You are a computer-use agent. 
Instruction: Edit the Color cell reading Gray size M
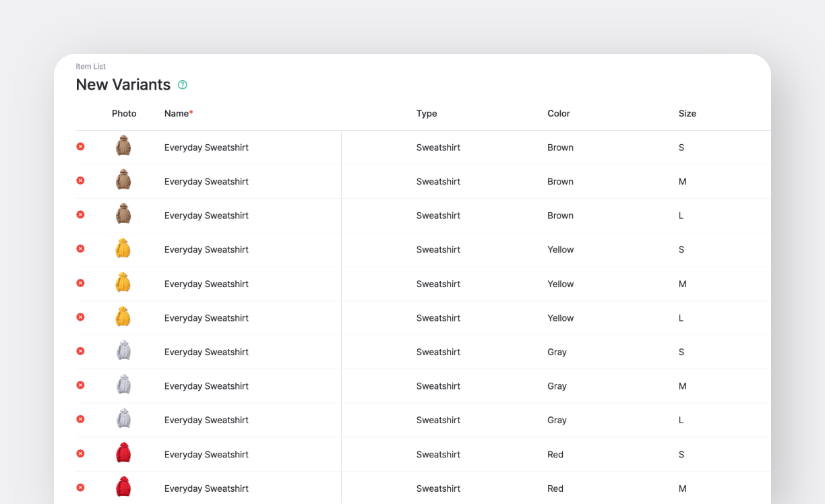(557, 386)
